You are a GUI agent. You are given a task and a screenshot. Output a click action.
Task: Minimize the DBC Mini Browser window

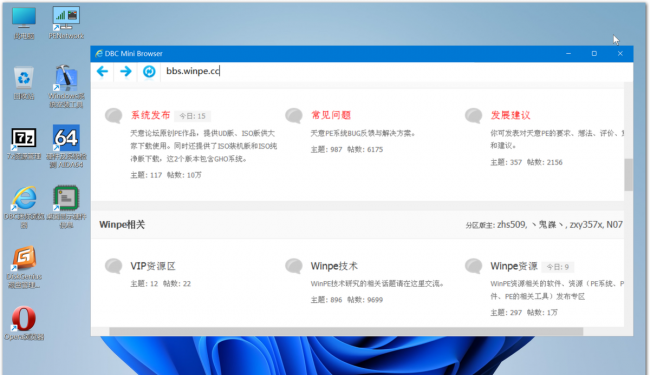(568, 53)
